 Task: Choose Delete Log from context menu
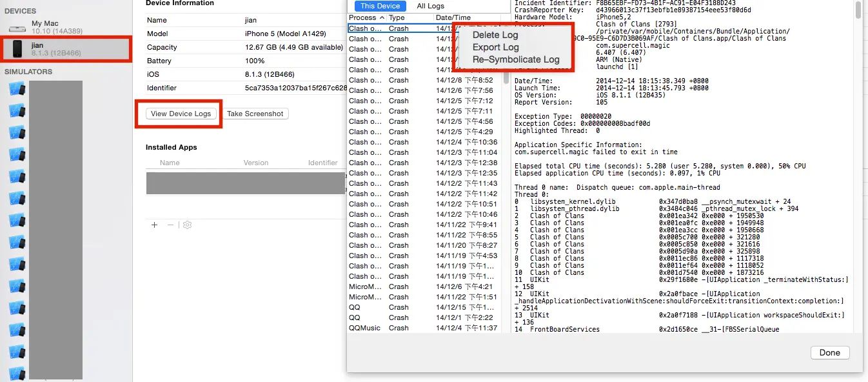click(495, 35)
